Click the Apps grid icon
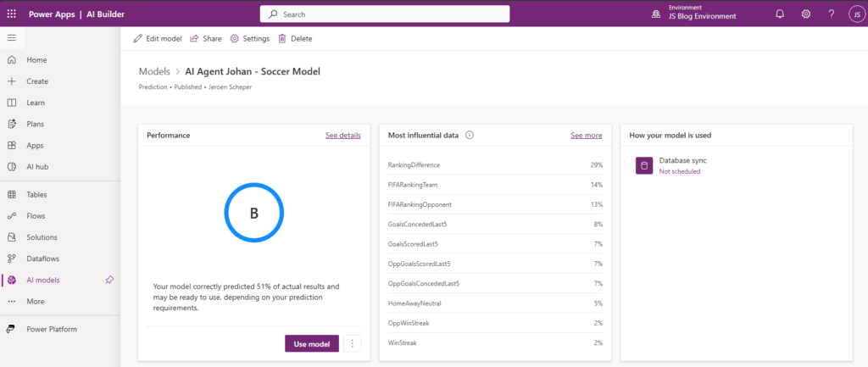 tap(12, 146)
